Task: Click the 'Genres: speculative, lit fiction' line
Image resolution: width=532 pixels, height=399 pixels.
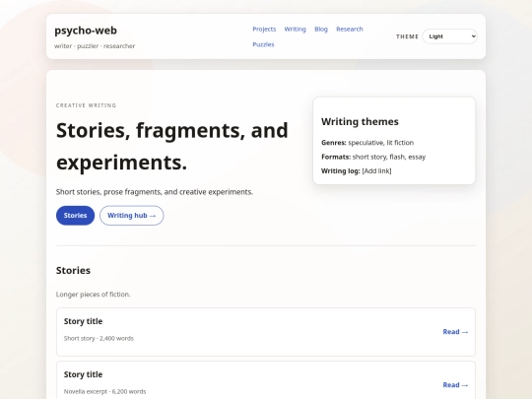Action: [x=367, y=143]
